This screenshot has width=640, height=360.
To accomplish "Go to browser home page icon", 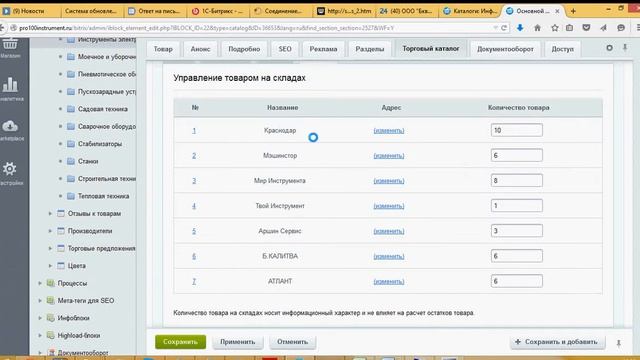I will [x=537, y=28].
